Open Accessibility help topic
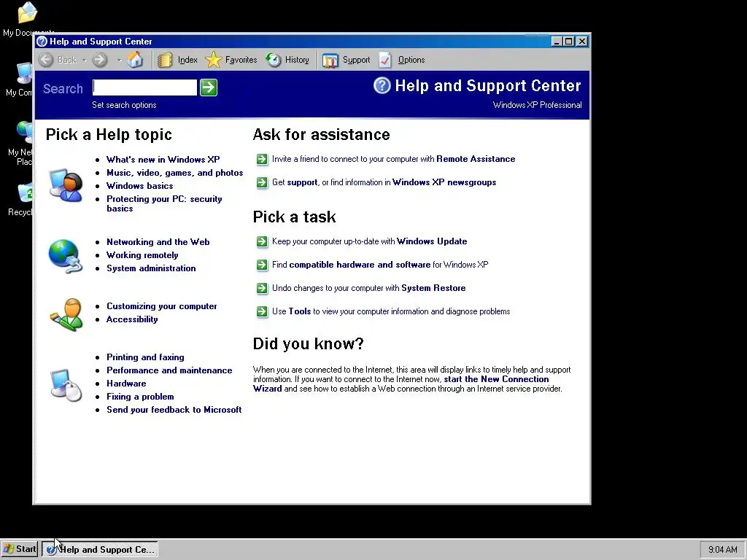Screen dimensions: 747x560 [x=132, y=319]
